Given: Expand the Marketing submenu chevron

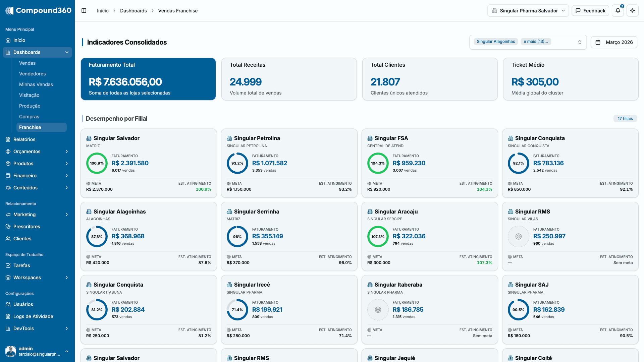Looking at the screenshot, I should 67,215.
